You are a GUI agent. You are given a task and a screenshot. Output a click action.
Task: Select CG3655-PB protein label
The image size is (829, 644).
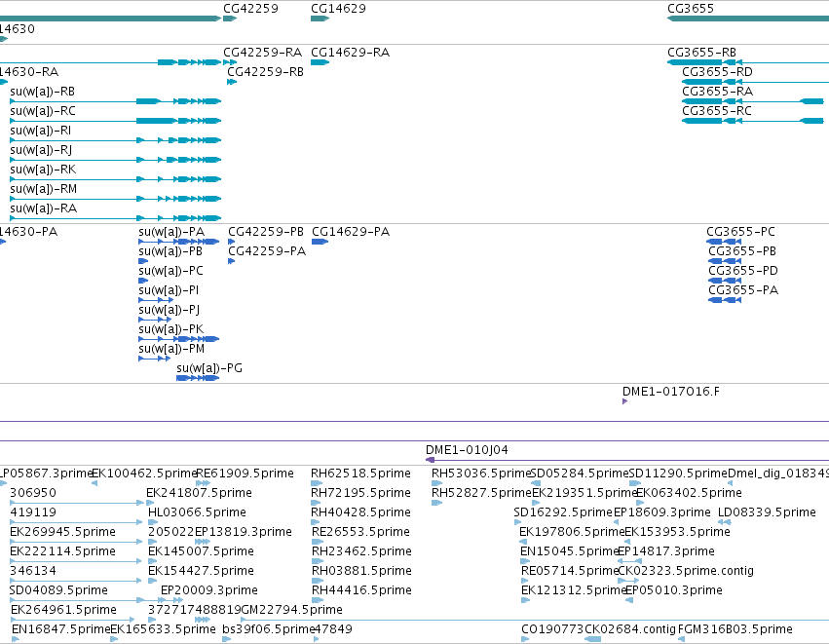(x=742, y=251)
